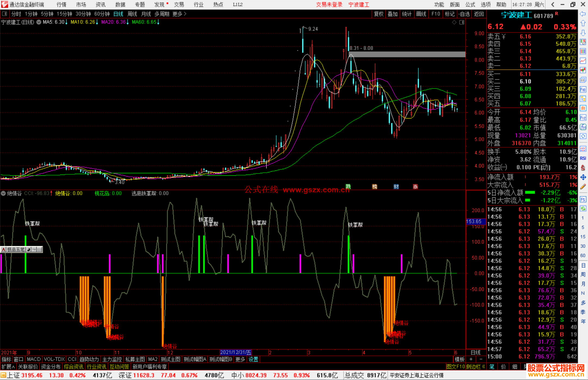Click the wave lines indicator sidebar icon
Image resolution: width=588 pixels, height=380 pixels.
[583, 149]
